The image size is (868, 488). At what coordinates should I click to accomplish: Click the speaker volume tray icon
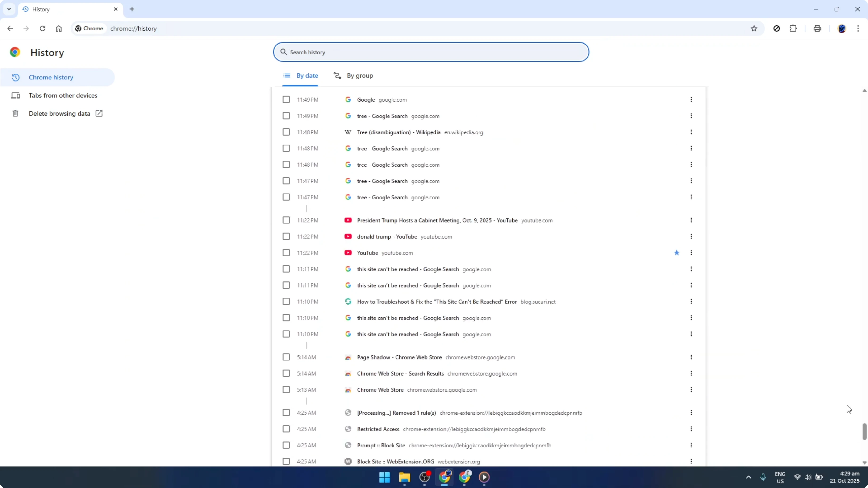point(808,477)
